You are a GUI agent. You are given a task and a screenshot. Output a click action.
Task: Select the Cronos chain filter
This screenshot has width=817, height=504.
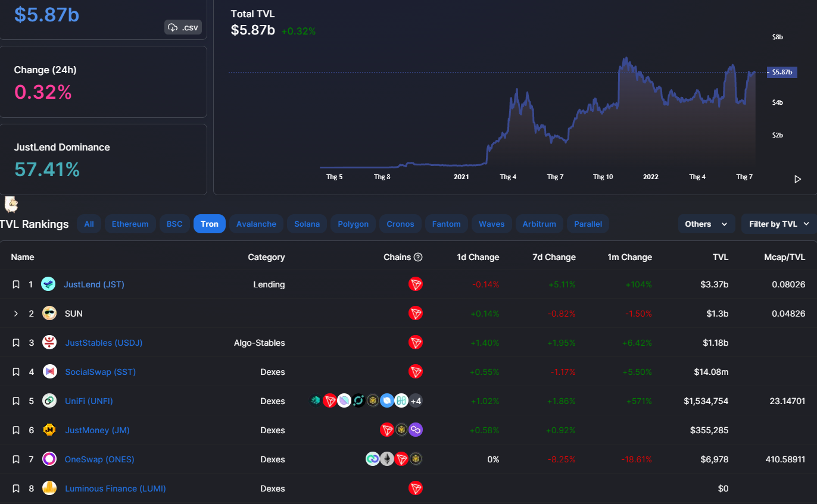(x=400, y=224)
